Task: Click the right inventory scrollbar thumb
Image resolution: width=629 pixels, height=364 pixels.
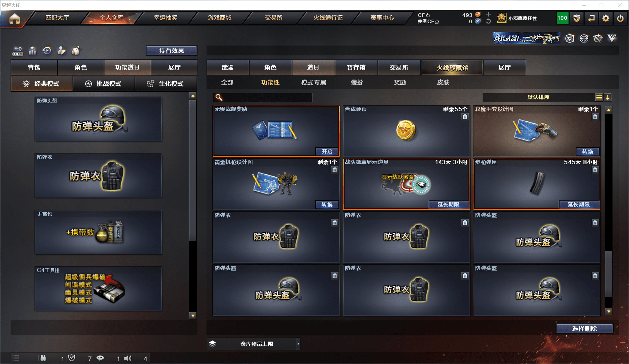Action: pyautogui.click(x=609, y=274)
